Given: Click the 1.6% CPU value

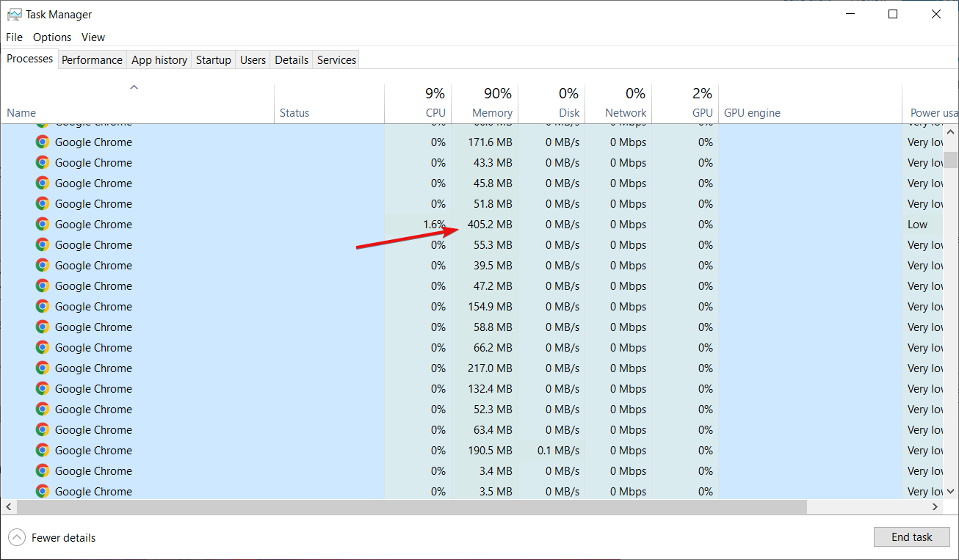Looking at the screenshot, I should point(434,225).
